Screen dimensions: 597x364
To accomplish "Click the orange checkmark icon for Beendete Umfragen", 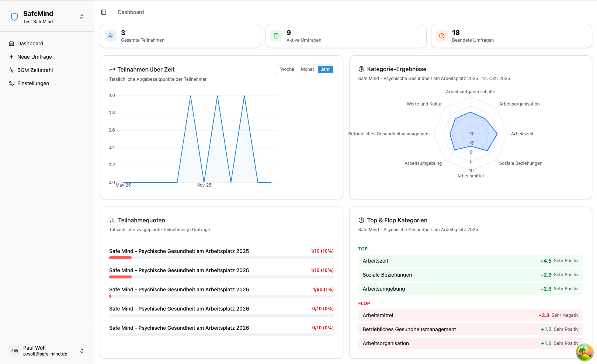I will pos(442,36).
